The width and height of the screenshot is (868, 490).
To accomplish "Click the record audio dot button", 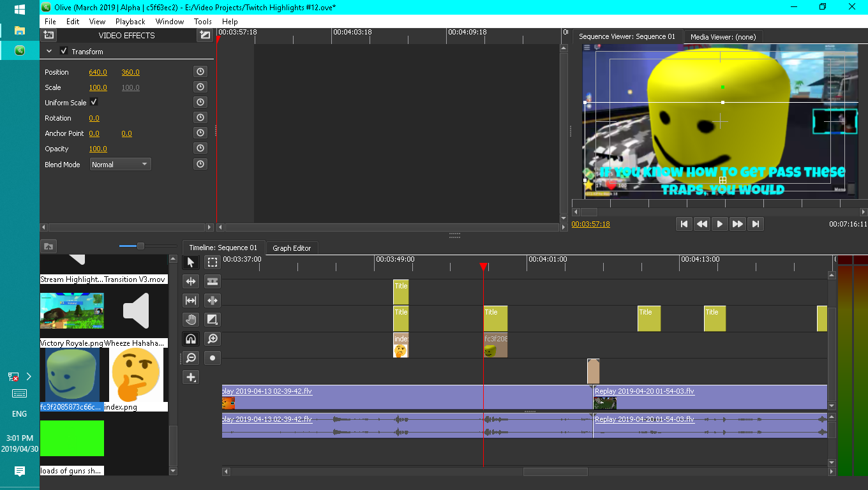I will click(213, 358).
